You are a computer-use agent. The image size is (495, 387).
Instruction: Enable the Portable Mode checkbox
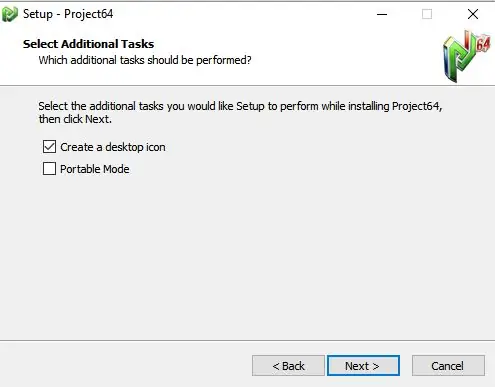coord(49,169)
